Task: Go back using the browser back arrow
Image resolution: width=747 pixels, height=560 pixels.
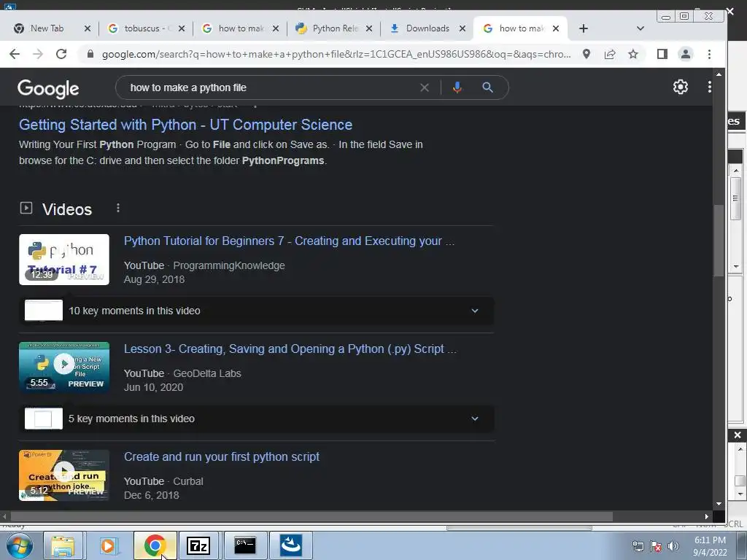Action: pyautogui.click(x=15, y=54)
